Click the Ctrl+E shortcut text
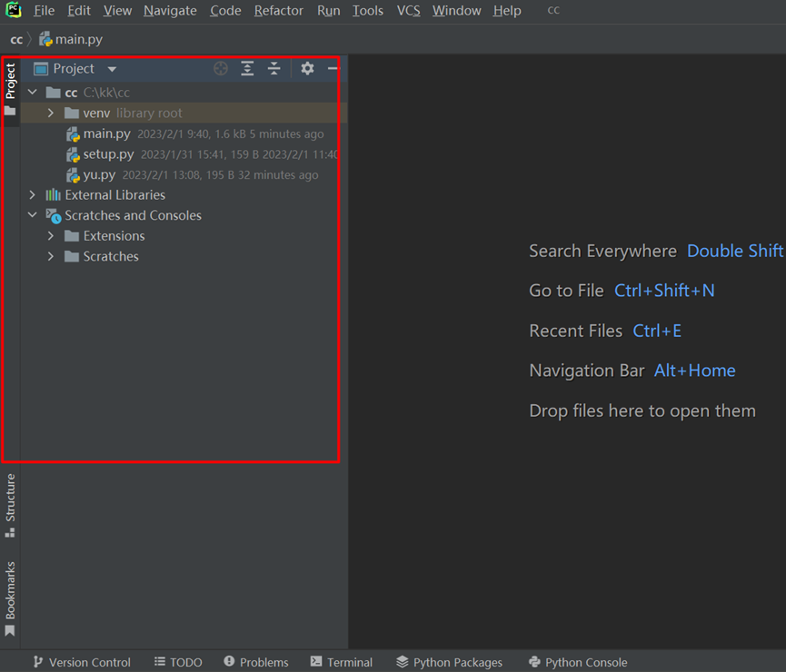The width and height of the screenshot is (786, 672). pos(657,331)
